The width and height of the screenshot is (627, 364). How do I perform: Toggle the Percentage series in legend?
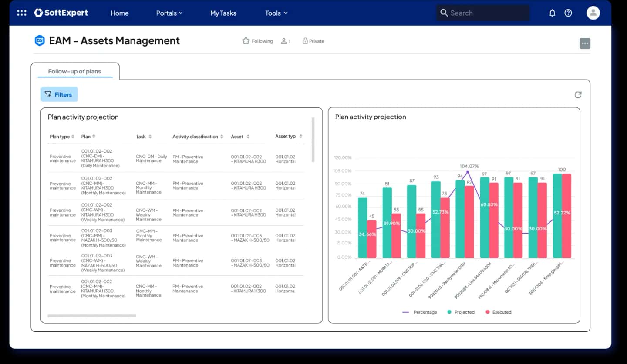coord(420,312)
